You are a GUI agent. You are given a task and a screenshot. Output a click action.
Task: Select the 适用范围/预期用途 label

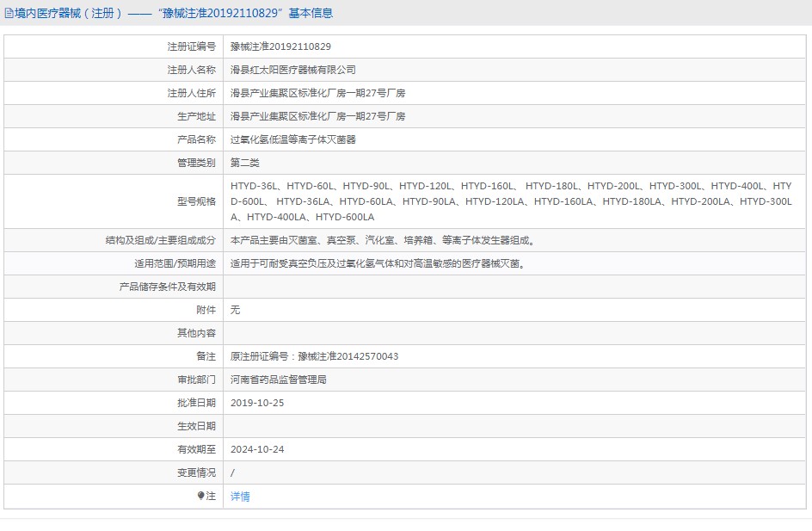pyautogui.click(x=175, y=263)
